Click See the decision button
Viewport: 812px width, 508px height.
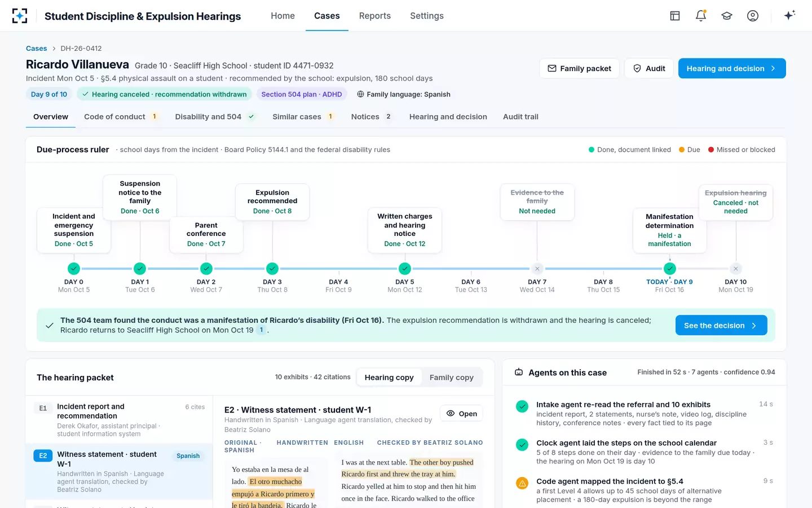tap(721, 326)
